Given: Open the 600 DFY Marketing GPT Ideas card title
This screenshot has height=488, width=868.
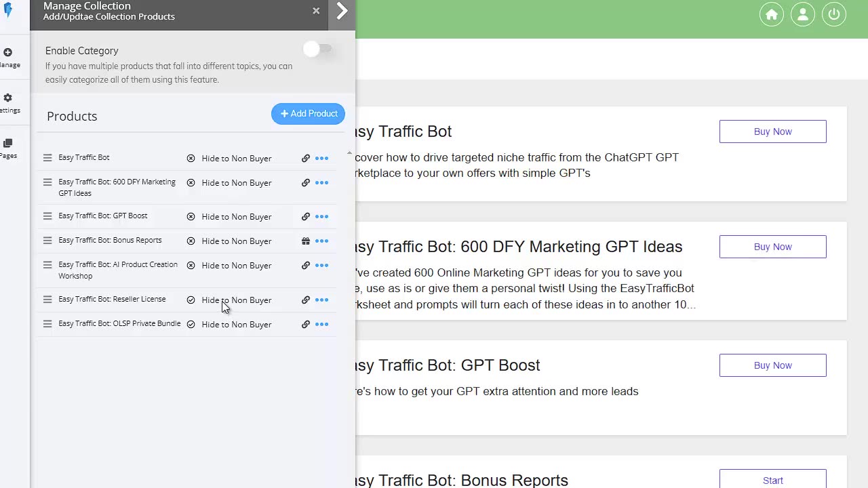Looking at the screenshot, I should click(519, 246).
